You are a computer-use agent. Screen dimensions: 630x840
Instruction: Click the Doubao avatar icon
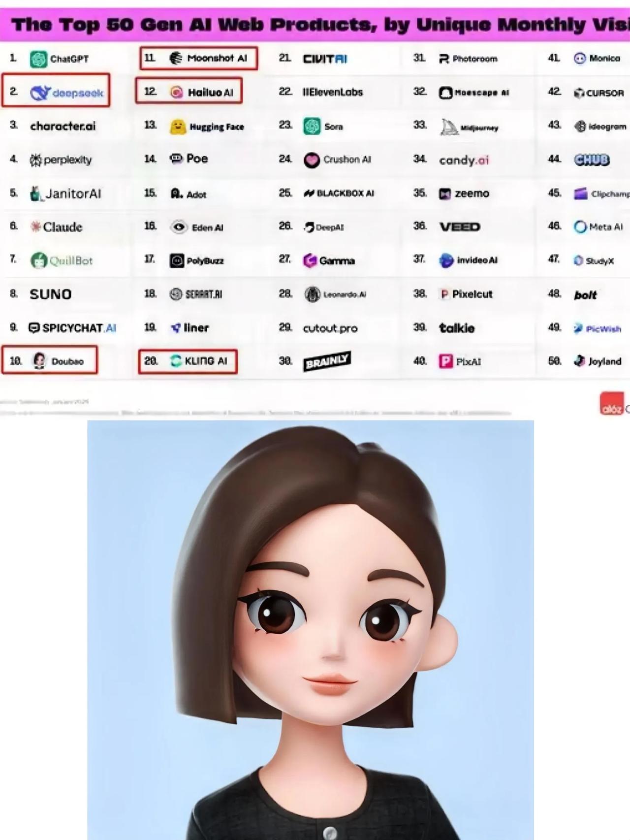(x=39, y=361)
